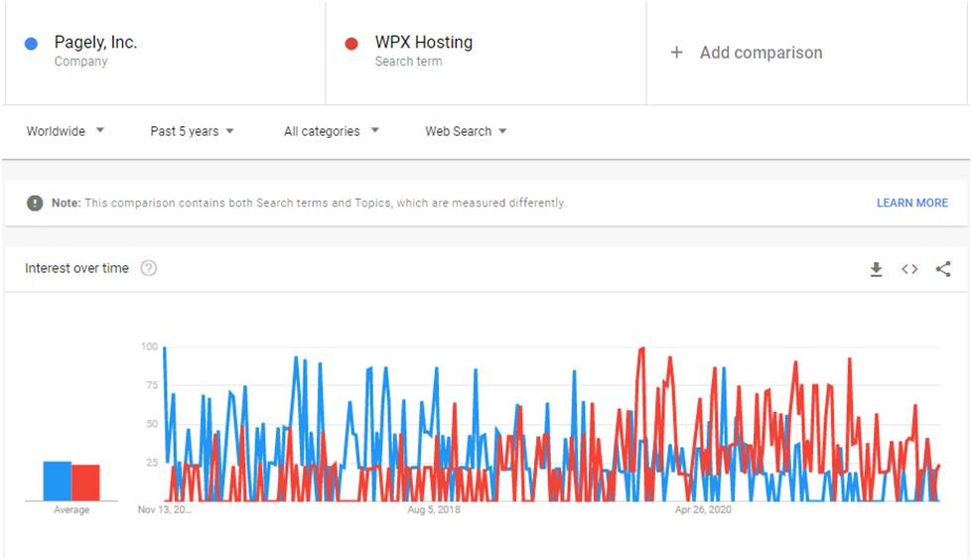
Task: Click the plus icon to add comparison
Action: point(677,53)
